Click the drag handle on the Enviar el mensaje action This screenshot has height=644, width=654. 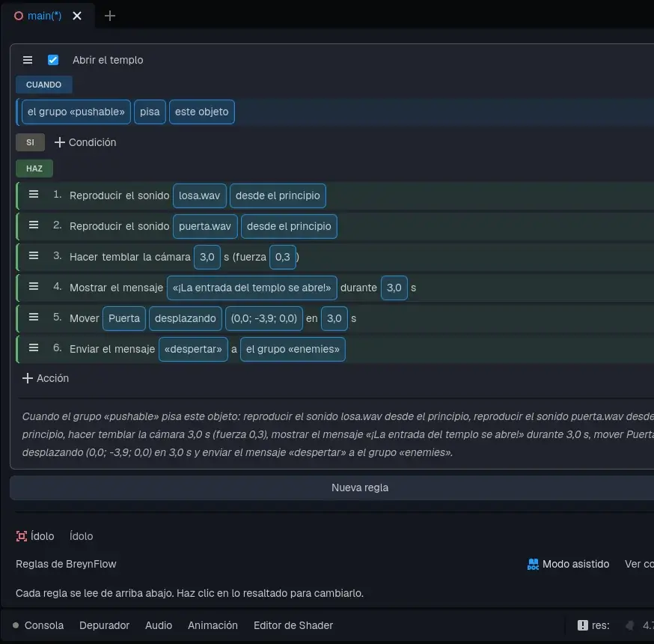coord(34,348)
